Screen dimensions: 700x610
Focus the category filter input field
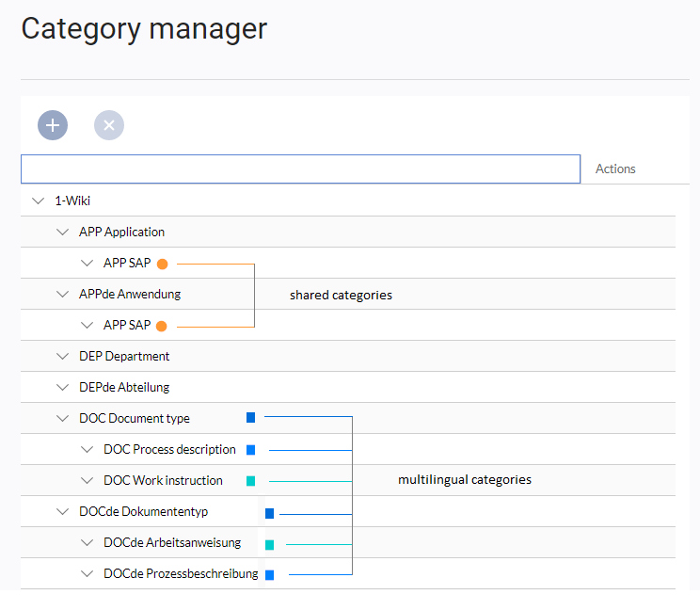point(300,169)
